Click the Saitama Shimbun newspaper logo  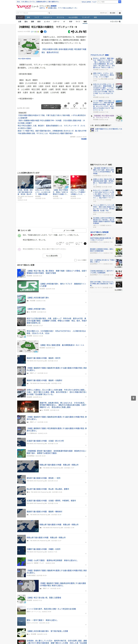click(77, 32)
